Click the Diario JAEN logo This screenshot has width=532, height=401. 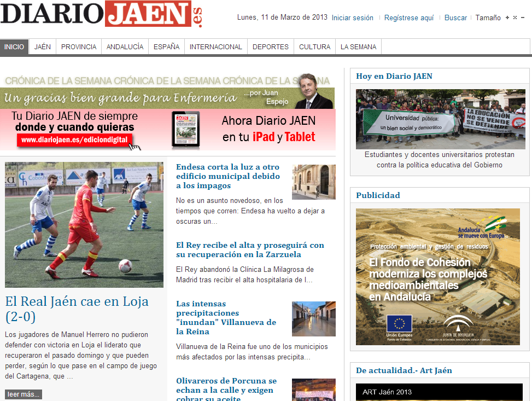(101, 14)
